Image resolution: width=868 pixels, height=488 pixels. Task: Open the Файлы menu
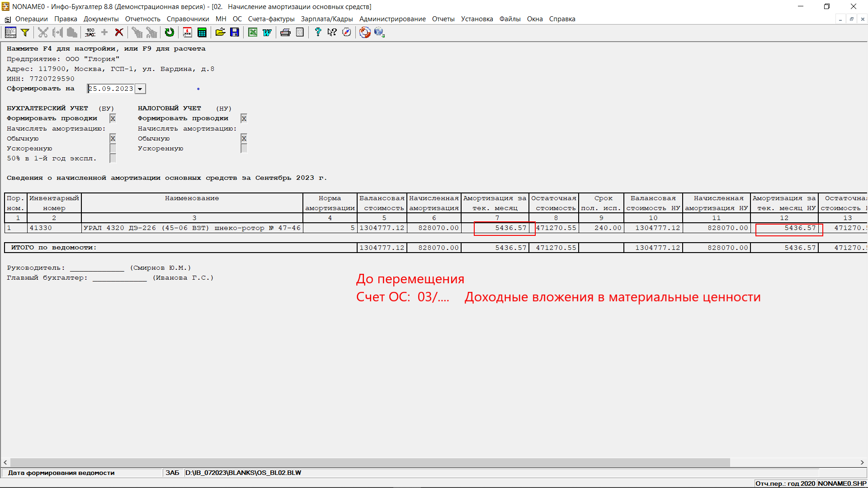pyautogui.click(x=510, y=19)
